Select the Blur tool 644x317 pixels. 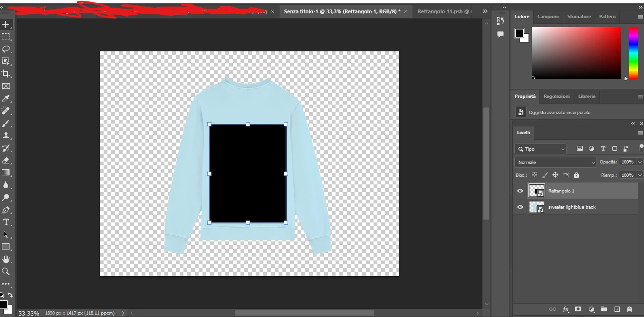coord(6,185)
